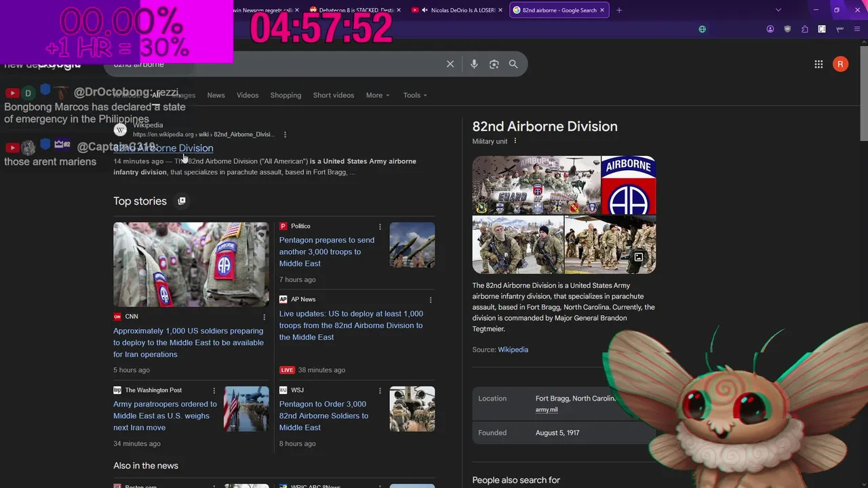Expand the More search filter dropdown
Screen dimensions: 868x488
point(378,95)
